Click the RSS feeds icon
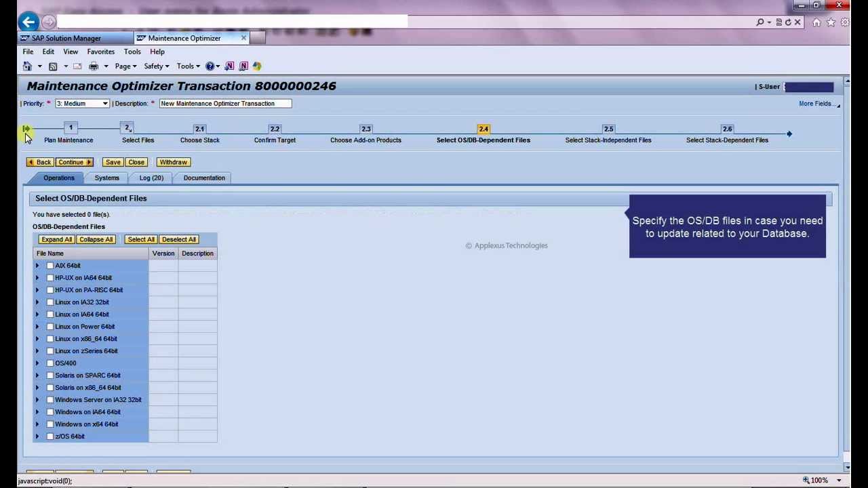868x488 pixels. (x=53, y=66)
